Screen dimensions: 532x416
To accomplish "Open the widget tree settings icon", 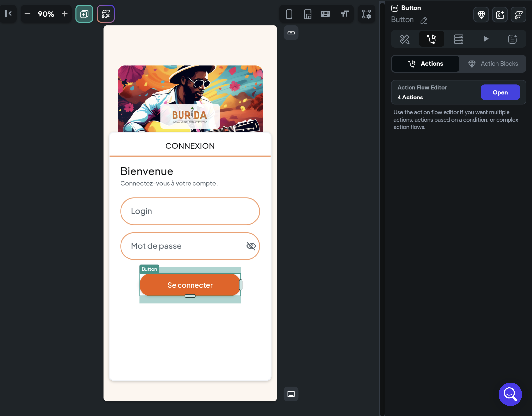I will 366,14.
